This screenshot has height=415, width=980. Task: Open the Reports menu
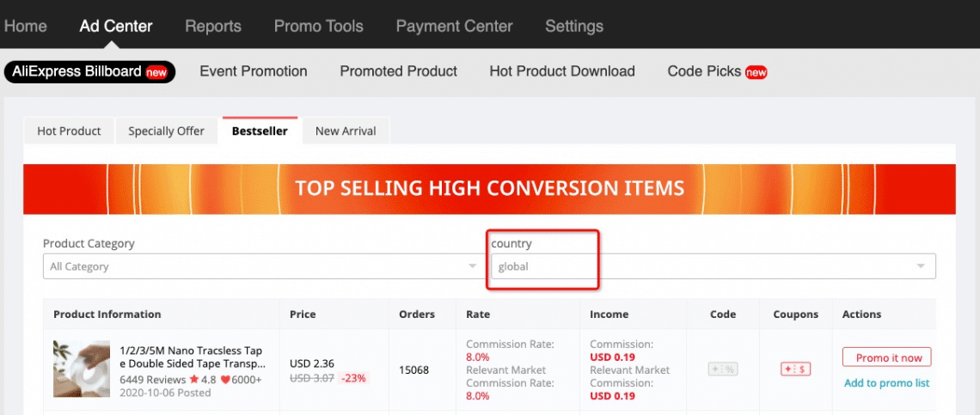[213, 26]
